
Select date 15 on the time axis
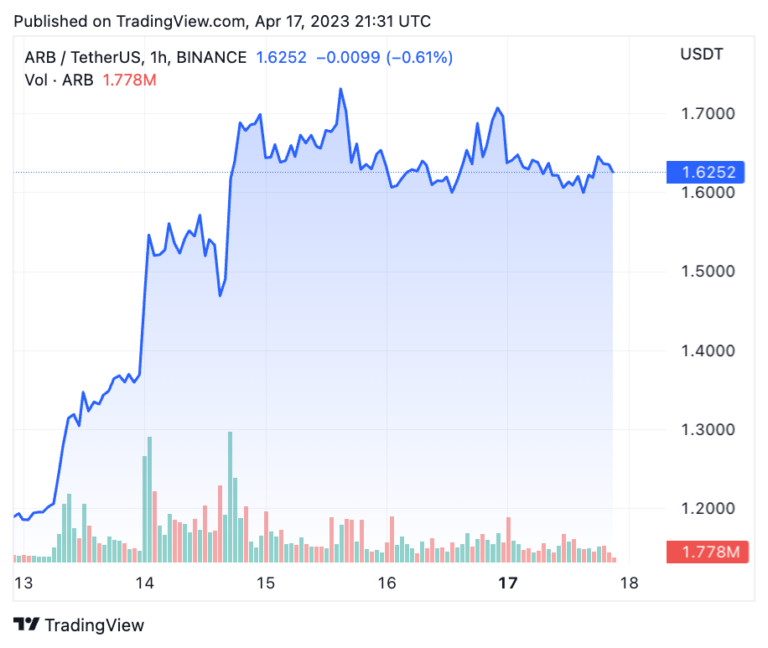click(265, 583)
